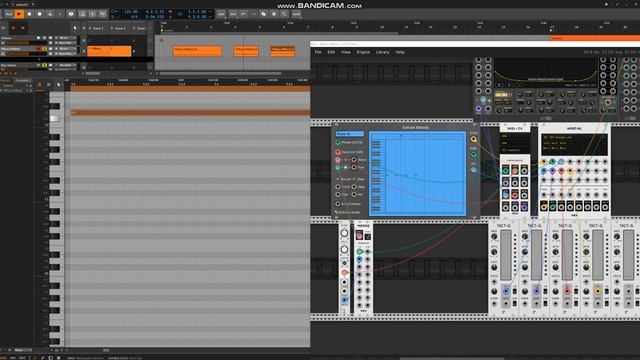
Task: Click the salmon port left of MERGE module
Action: tap(344, 272)
